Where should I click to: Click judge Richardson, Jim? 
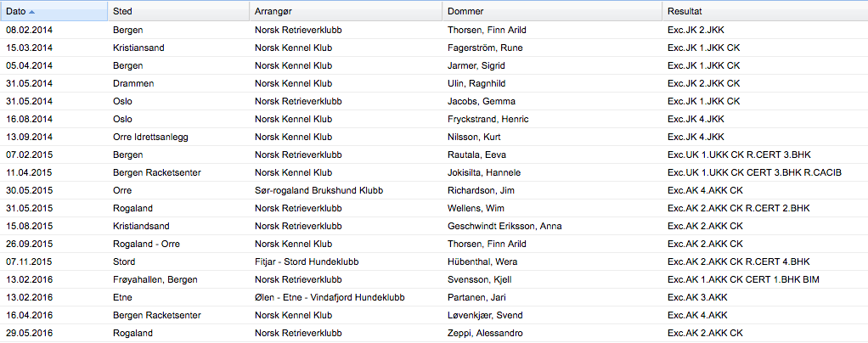tap(481, 191)
